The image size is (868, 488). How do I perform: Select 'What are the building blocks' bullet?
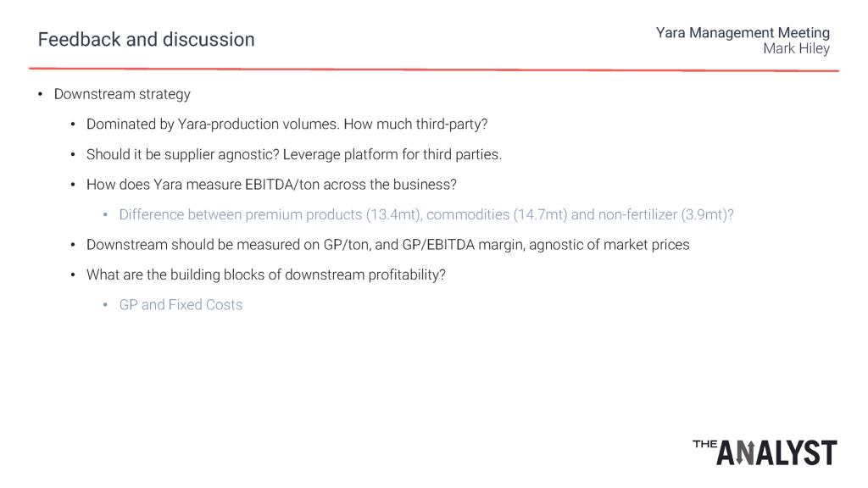(x=265, y=275)
